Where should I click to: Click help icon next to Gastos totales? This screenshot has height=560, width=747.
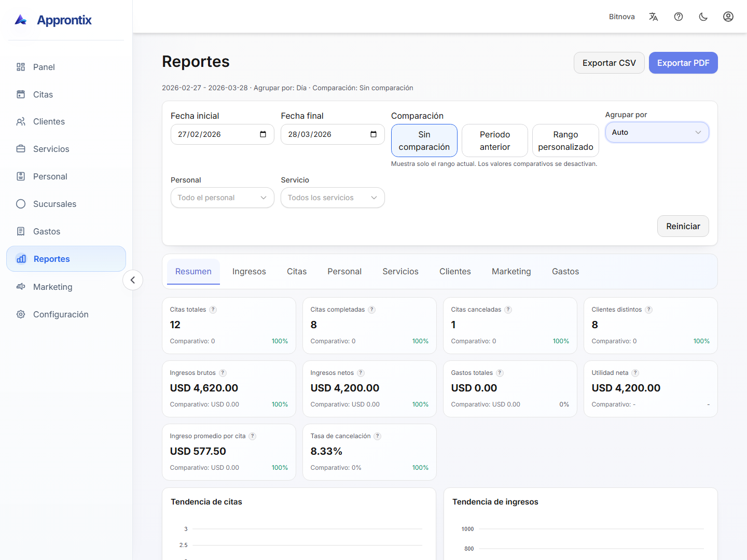500,373
